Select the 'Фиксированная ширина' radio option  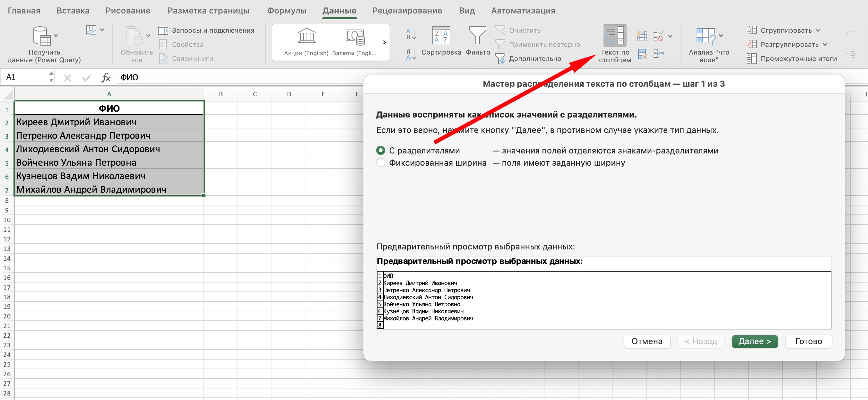(x=380, y=163)
